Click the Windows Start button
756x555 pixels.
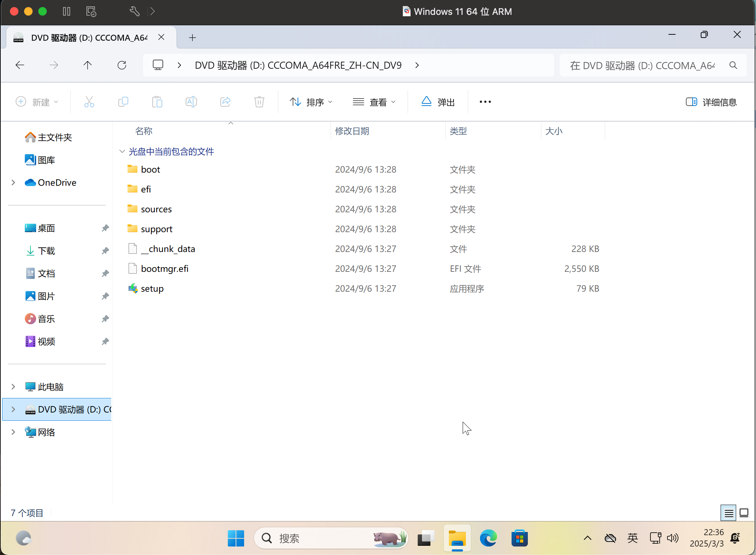coord(236,538)
